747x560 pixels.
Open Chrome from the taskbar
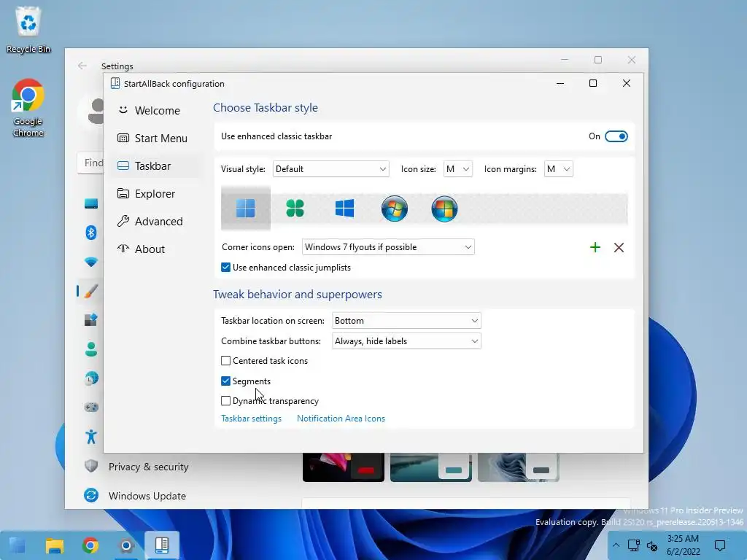click(90, 545)
